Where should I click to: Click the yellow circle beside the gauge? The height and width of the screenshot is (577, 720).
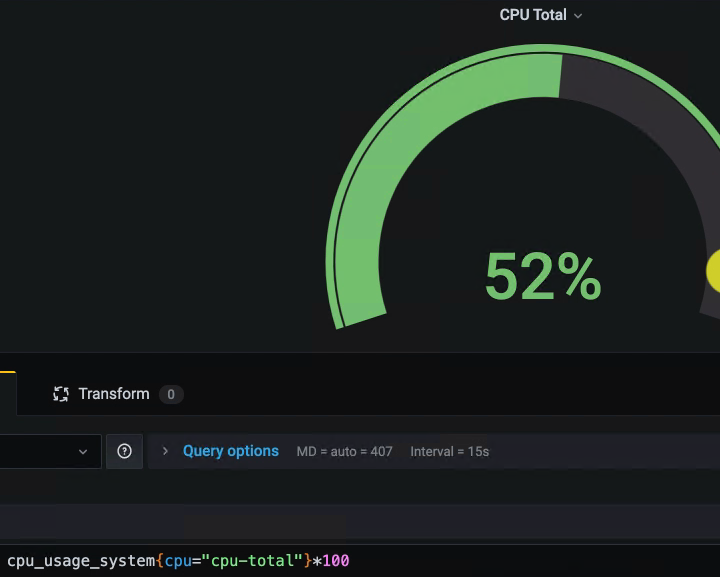pyautogui.click(x=714, y=270)
